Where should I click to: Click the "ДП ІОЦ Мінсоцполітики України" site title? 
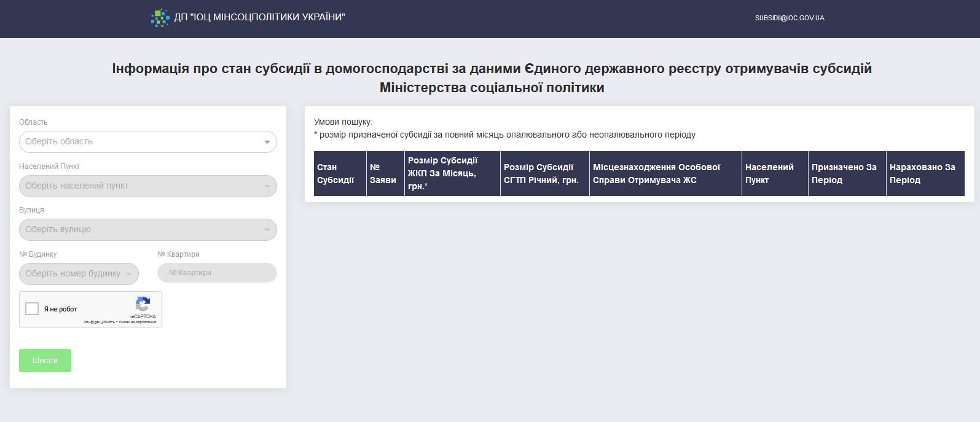[259, 17]
